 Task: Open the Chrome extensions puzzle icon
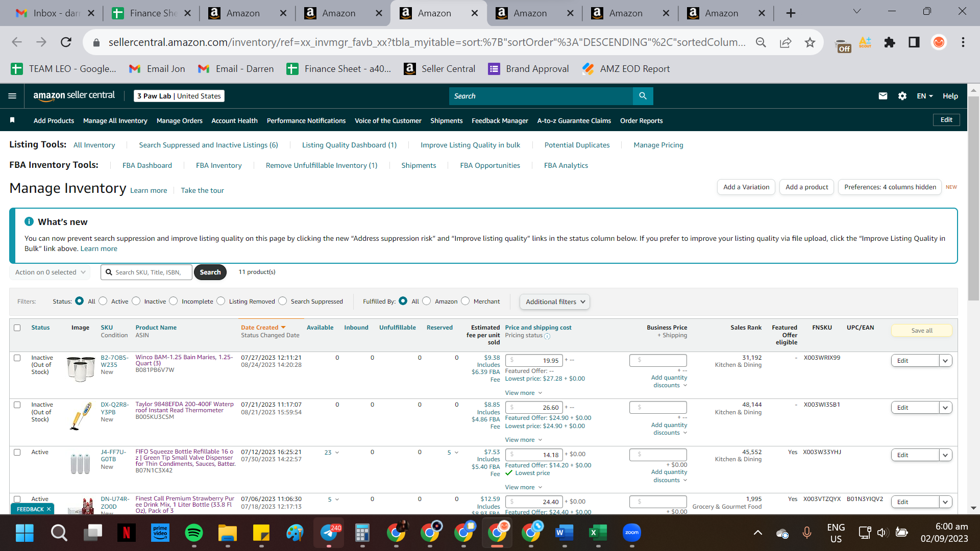tap(890, 42)
